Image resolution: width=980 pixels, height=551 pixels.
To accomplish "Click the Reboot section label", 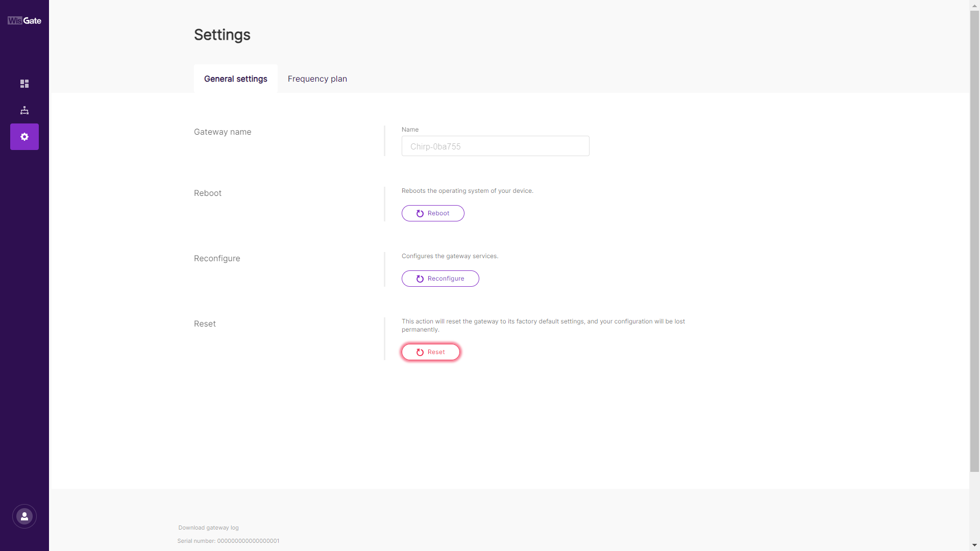I will coord(208,193).
